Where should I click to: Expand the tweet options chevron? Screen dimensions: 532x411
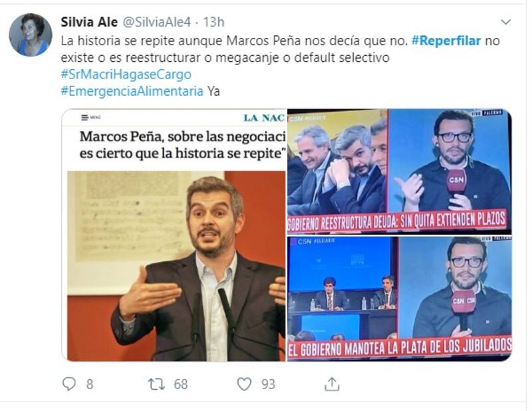(x=505, y=23)
